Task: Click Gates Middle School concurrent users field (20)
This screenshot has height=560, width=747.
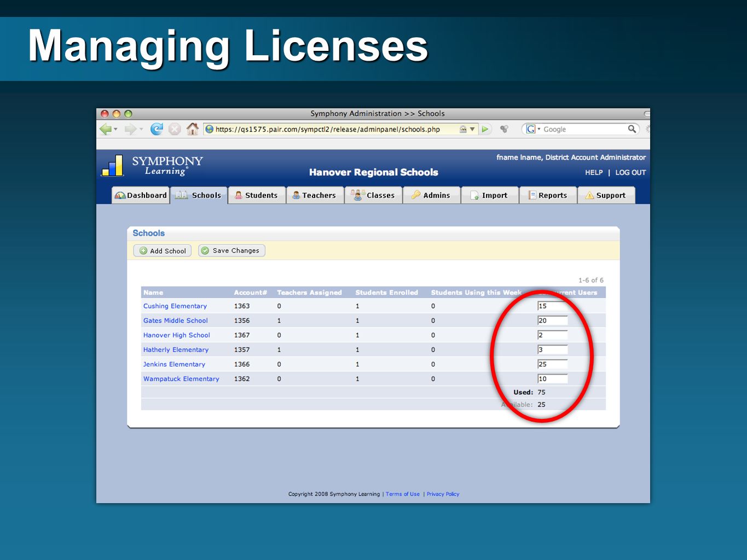Action: click(552, 320)
